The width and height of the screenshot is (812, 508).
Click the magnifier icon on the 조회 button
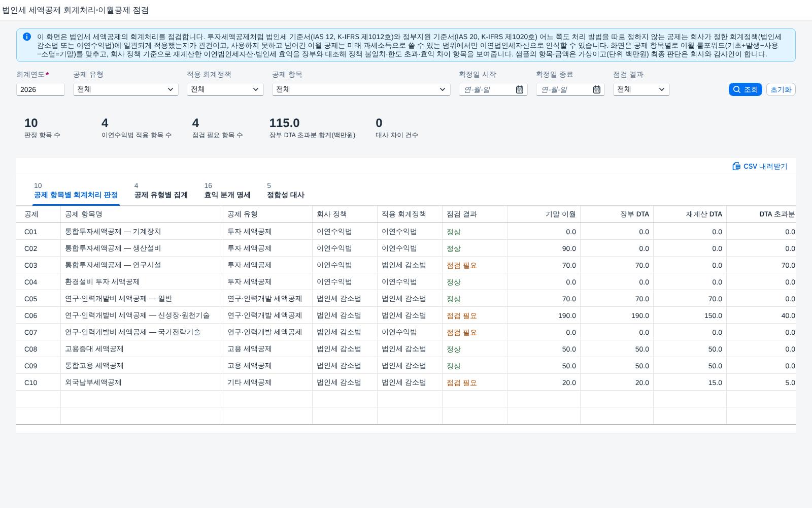click(x=737, y=89)
